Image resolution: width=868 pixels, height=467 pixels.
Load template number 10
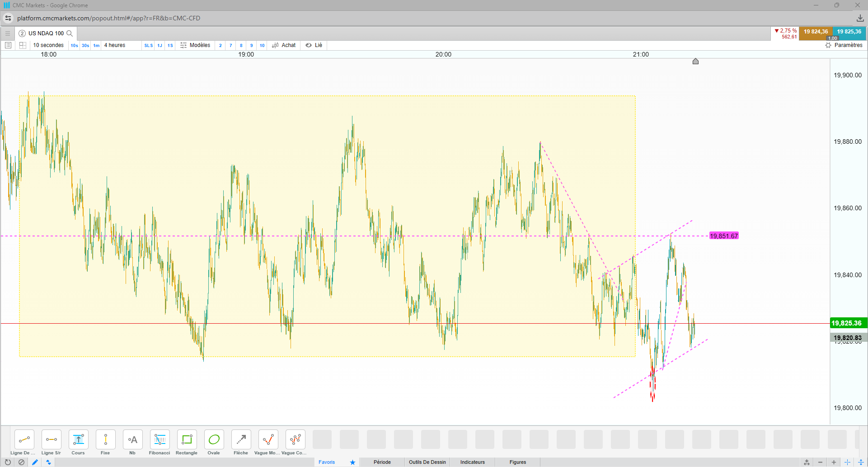262,45
